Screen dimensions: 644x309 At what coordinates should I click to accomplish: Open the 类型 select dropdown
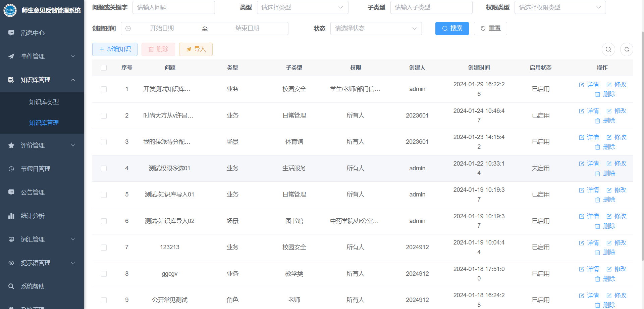303,7
